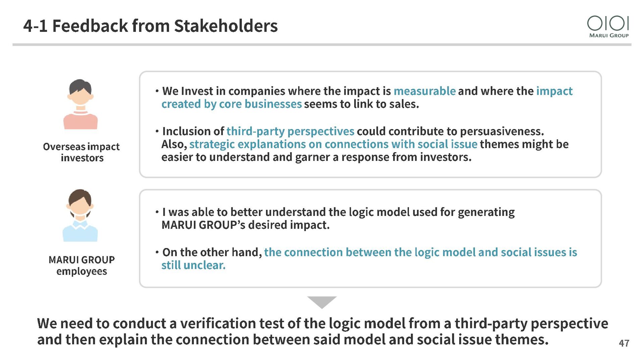Click the MARUI GROUP employee avatar icon
The width and height of the screenshot is (644, 362).
[80, 215]
